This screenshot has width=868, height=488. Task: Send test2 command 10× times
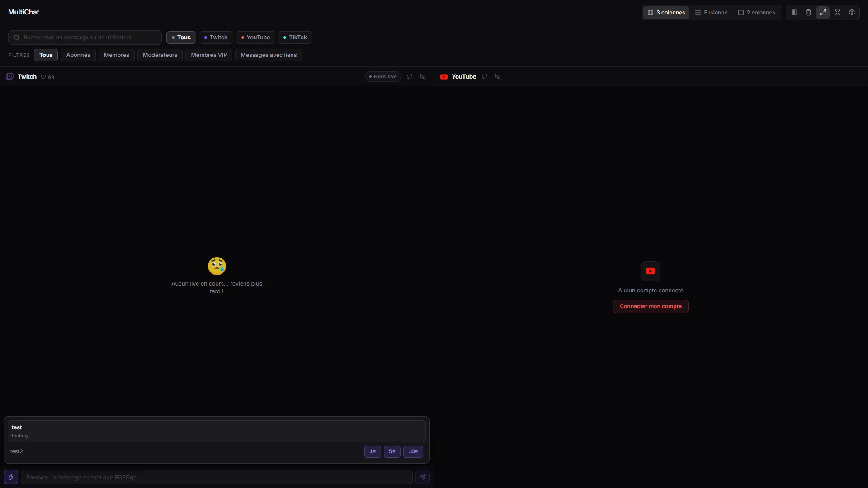[413, 452]
